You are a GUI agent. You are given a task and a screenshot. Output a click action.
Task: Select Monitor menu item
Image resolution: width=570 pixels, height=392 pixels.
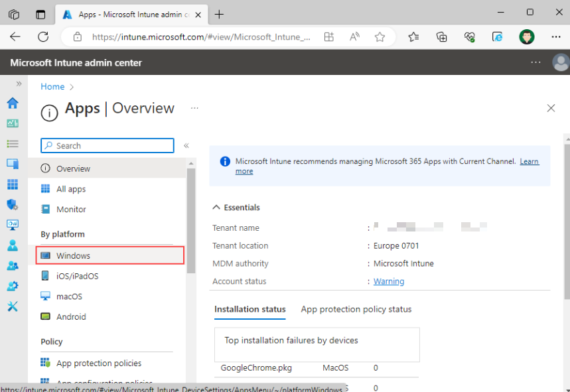click(107, 209)
